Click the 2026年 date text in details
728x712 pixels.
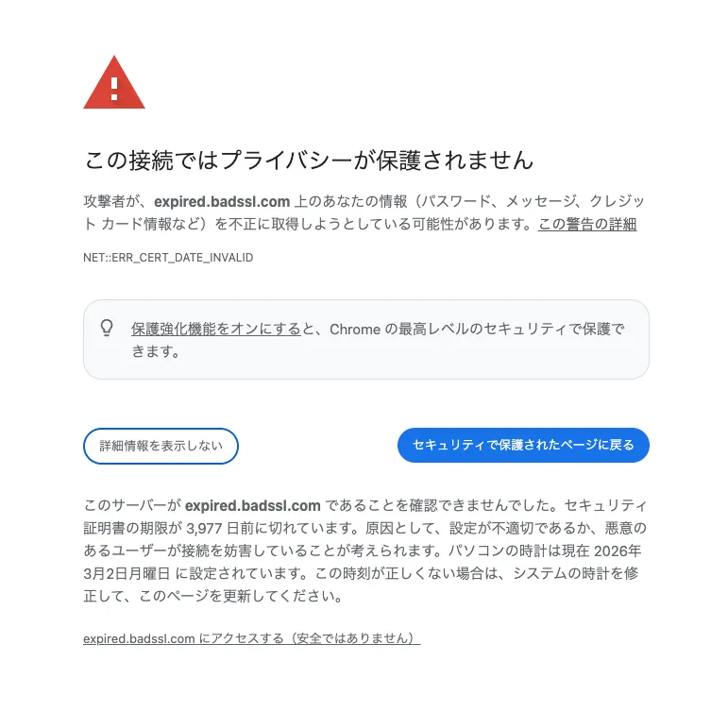618,551
